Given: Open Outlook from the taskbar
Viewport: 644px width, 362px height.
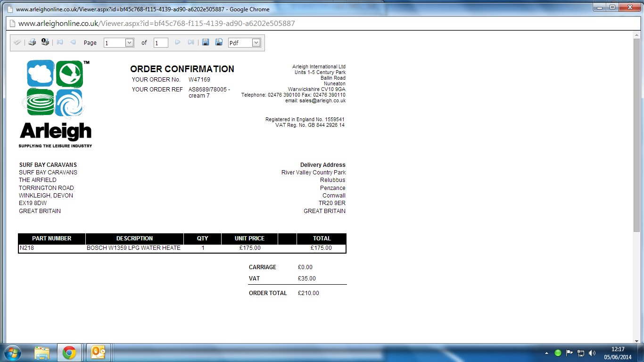Looking at the screenshot, I should click(99, 353).
